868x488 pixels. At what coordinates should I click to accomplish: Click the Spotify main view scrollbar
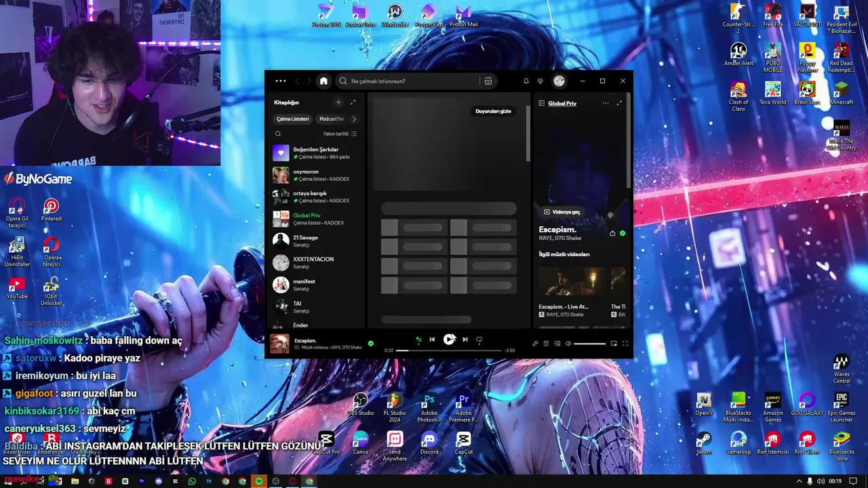[529, 132]
